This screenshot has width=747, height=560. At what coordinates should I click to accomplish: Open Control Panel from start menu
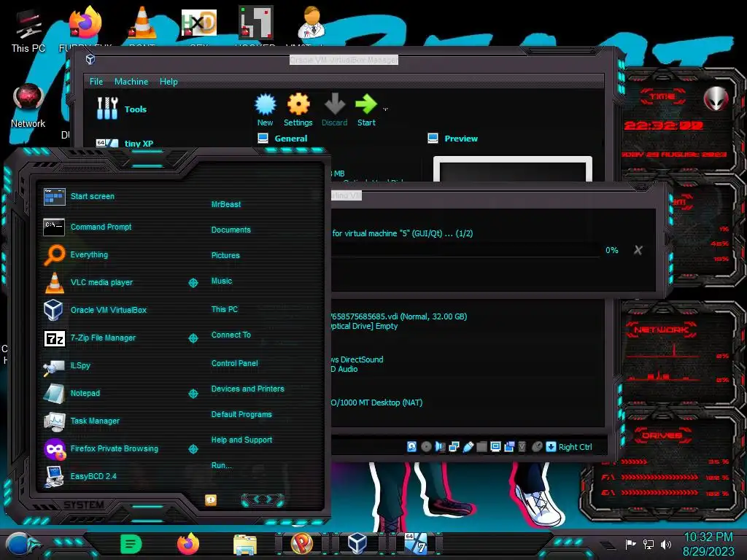tap(234, 363)
